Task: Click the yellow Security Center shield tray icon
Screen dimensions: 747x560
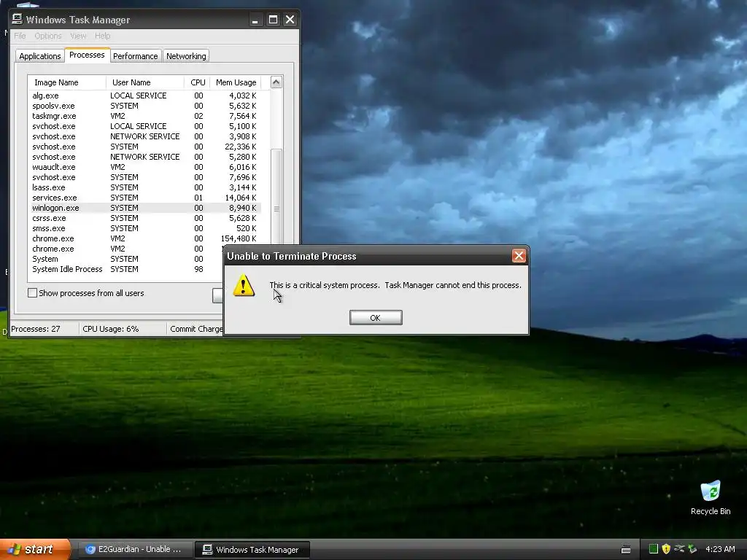Action: point(666,549)
